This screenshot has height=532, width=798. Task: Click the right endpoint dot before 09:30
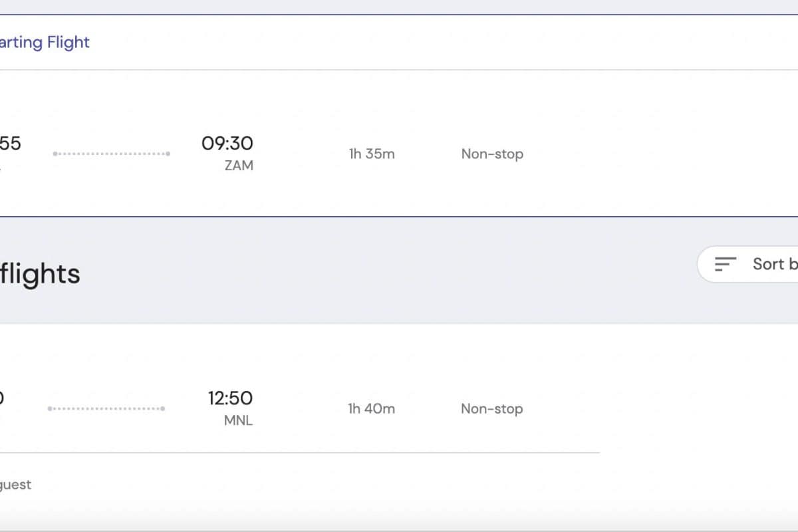tap(168, 154)
